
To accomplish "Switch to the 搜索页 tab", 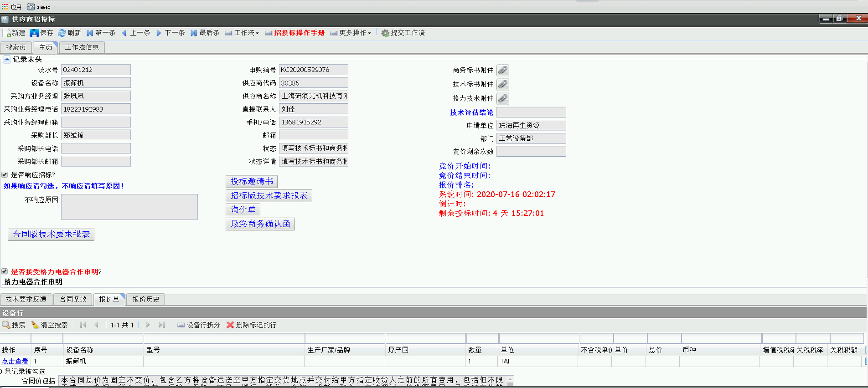I will (x=16, y=47).
